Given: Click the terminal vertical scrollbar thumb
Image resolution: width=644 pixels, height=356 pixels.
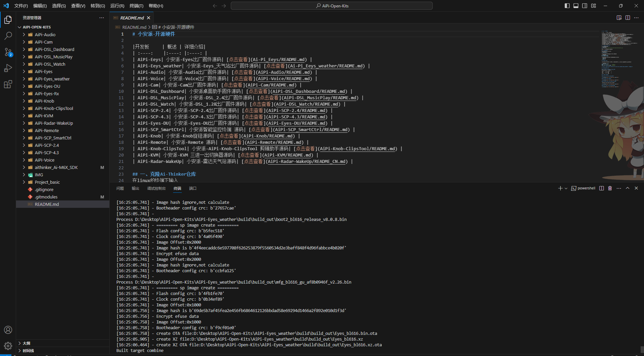Looking at the screenshot, I should (x=642, y=349).
